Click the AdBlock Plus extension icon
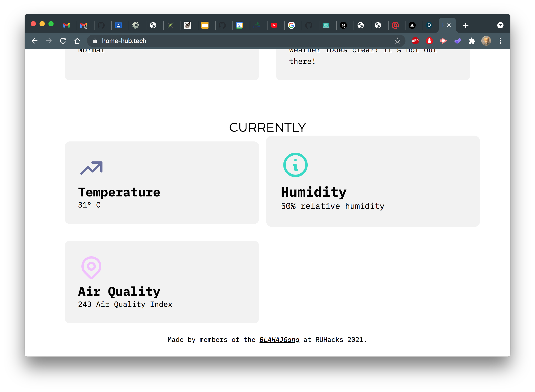The width and height of the screenshot is (535, 392). coord(415,41)
